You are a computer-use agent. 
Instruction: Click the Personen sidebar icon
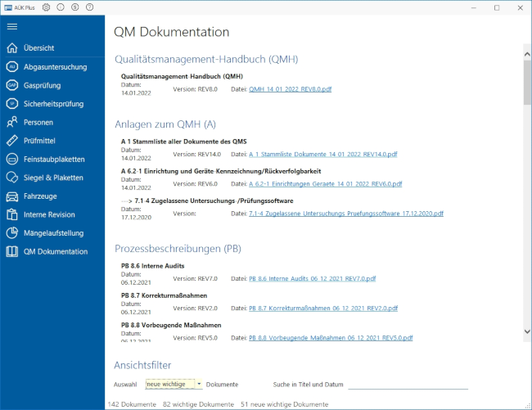[x=11, y=122]
